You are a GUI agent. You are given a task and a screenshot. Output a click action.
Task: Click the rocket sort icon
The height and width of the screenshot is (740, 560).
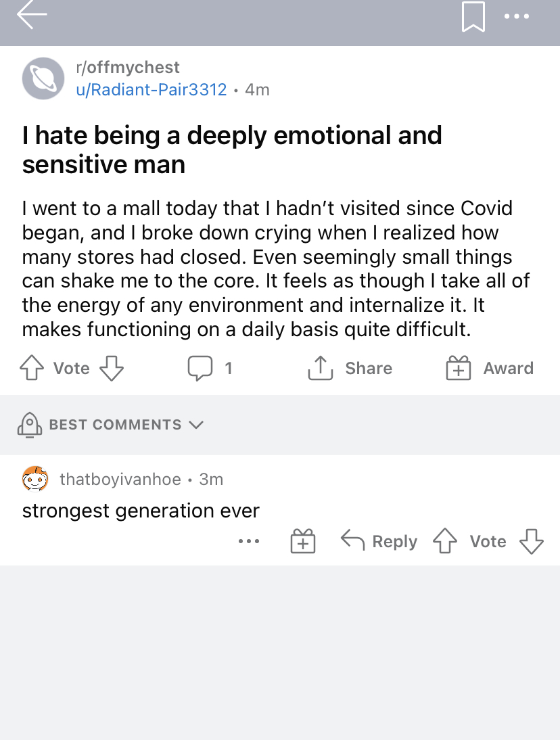pyautogui.click(x=30, y=425)
